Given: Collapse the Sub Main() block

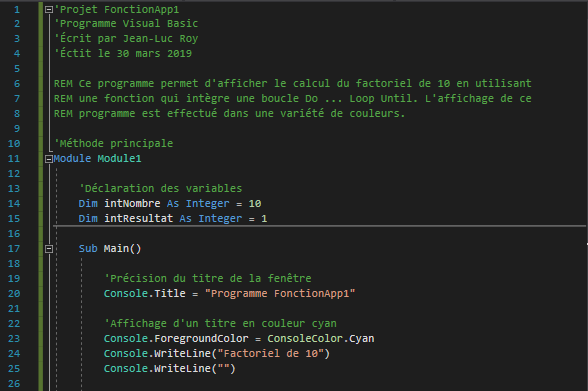Looking at the screenshot, I should point(49,249).
